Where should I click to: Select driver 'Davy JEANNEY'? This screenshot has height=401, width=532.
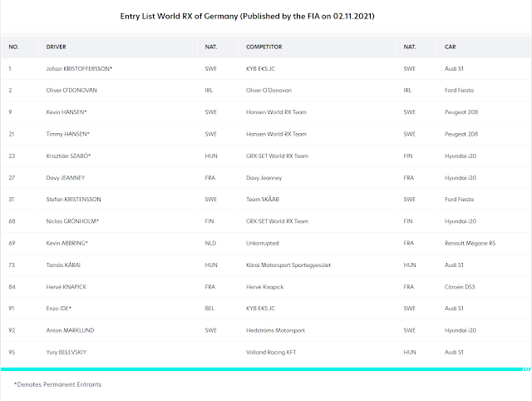[x=66, y=177]
